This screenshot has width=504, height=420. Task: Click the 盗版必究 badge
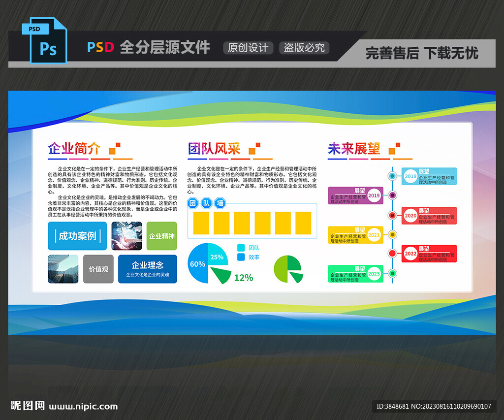[x=304, y=48]
